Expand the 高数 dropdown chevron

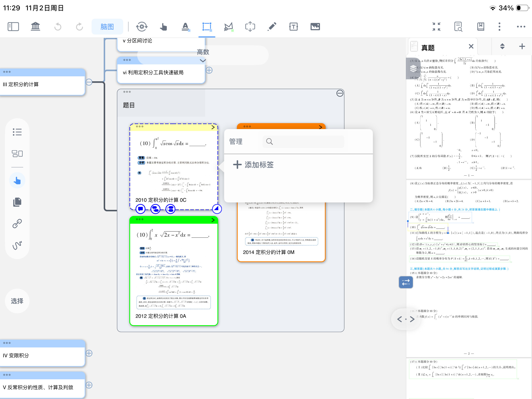click(x=203, y=61)
